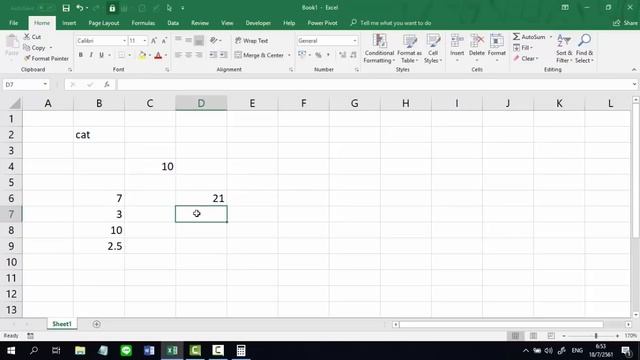Apply Comma Style format
640x360 pixels.
click(328, 55)
